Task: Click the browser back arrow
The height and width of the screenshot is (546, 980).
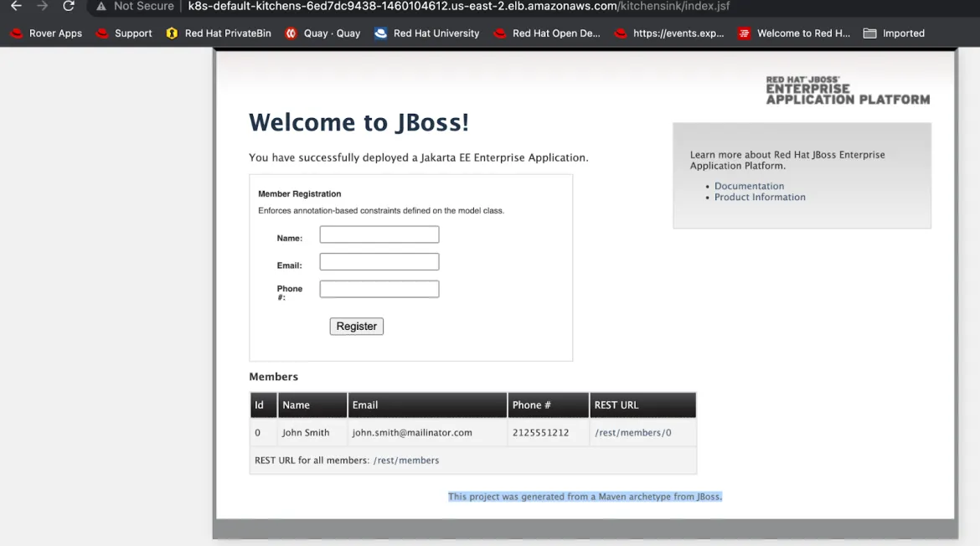Action: tap(16, 6)
